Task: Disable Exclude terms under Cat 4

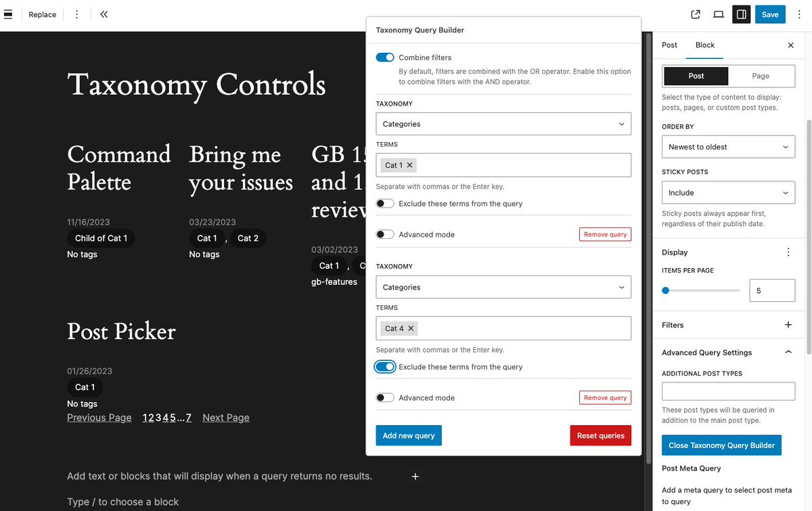Action: point(385,367)
